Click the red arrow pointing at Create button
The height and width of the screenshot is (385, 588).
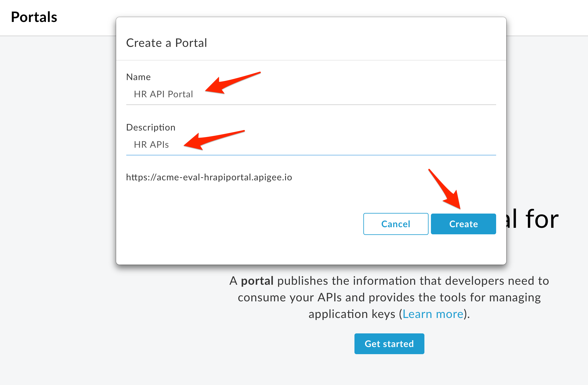pos(445,189)
